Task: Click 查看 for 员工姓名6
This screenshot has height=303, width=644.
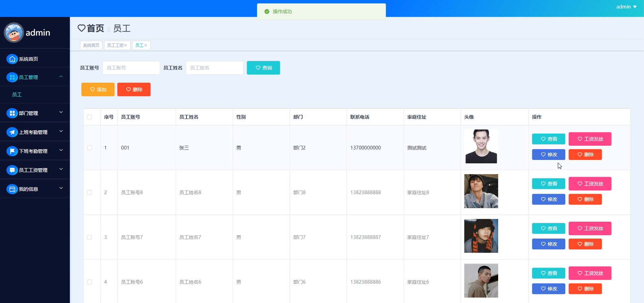Action: [548, 273]
